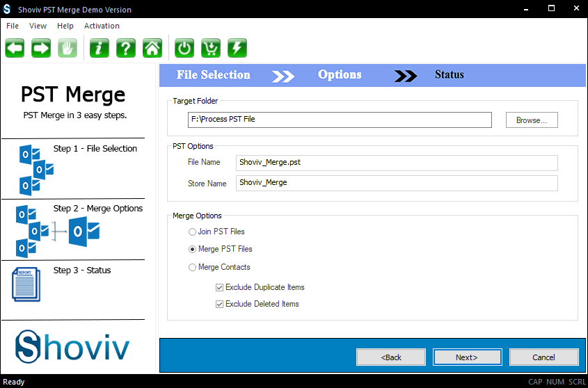Viewport: 588px width, 388px height.
Task: Open the File menu
Action: tap(13, 26)
